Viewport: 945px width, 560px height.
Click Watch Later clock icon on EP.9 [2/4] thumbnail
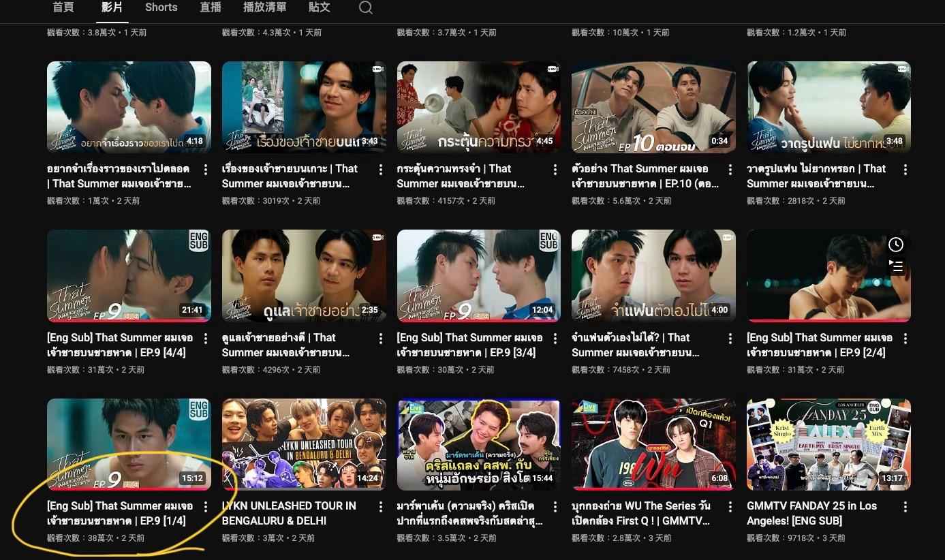click(x=896, y=245)
